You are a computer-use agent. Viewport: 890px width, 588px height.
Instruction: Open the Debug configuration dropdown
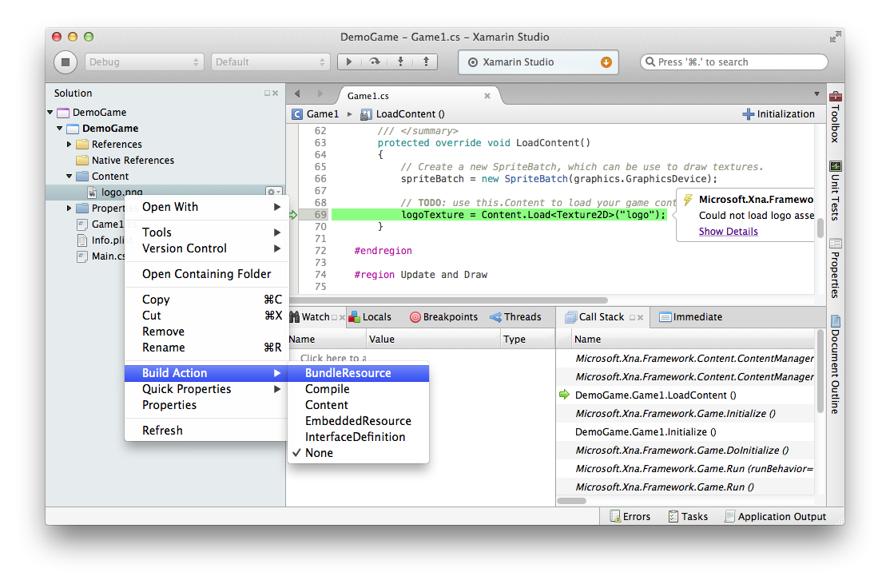[144, 62]
